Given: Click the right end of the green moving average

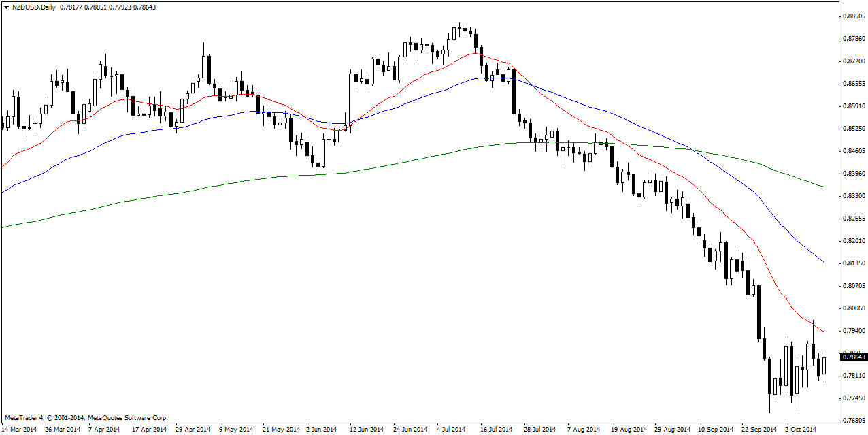Looking at the screenshot, I should click(x=823, y=186).
